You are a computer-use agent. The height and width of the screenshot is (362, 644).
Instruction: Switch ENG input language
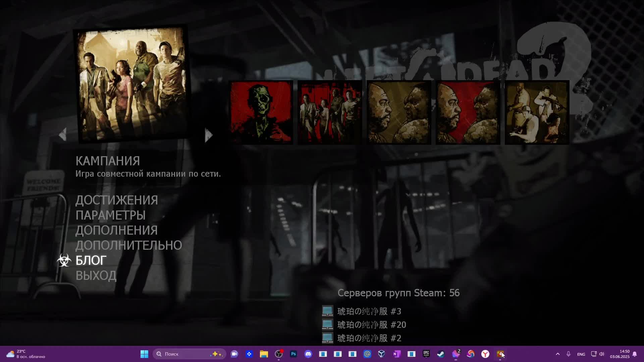581,354
